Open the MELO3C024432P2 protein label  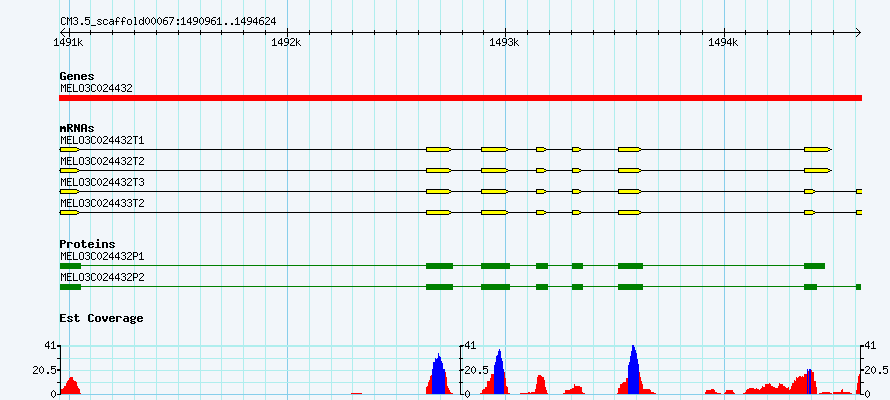[102, 277]
